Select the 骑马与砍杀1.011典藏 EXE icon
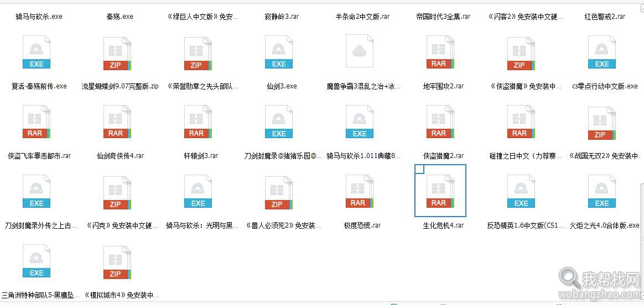644x305 pixels. [x=360, y=122]
